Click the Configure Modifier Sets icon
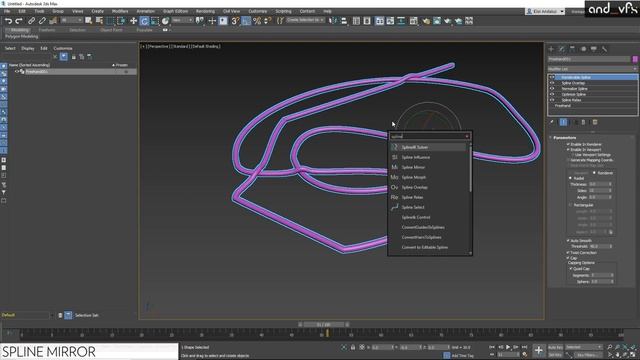 pos(595,122)
